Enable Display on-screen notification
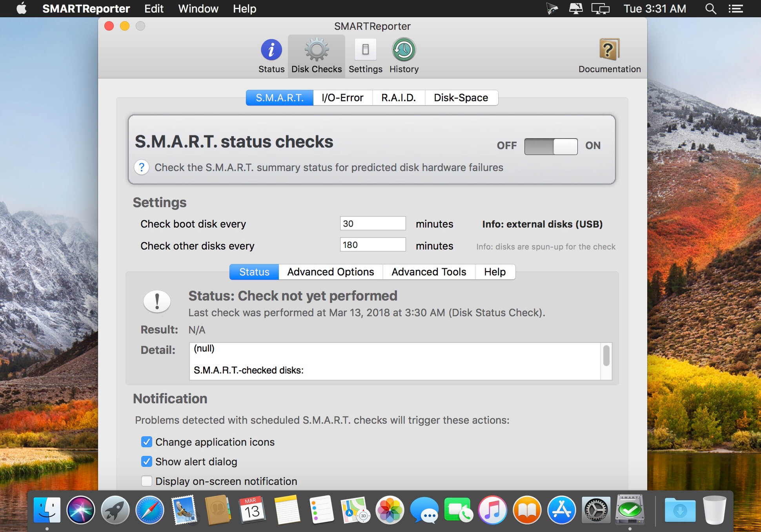The height and width of the screenshot is (532, 761). coord(146,481)
